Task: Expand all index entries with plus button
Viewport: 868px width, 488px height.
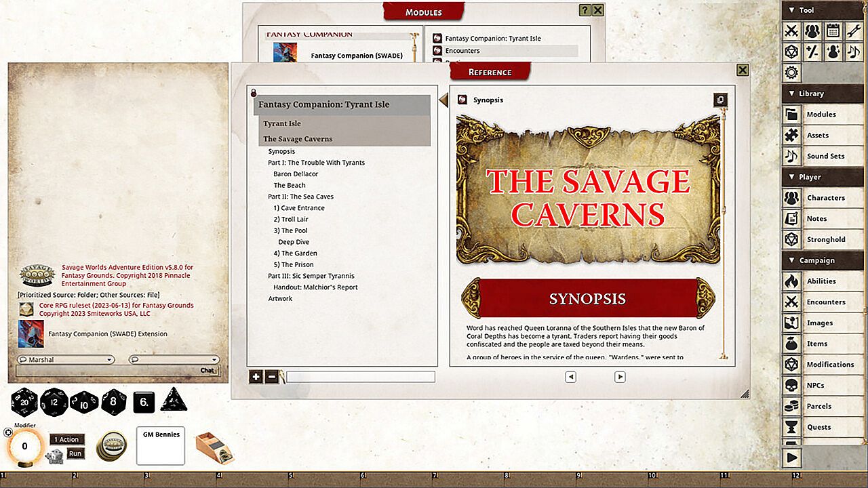Action: pos(256,377)
